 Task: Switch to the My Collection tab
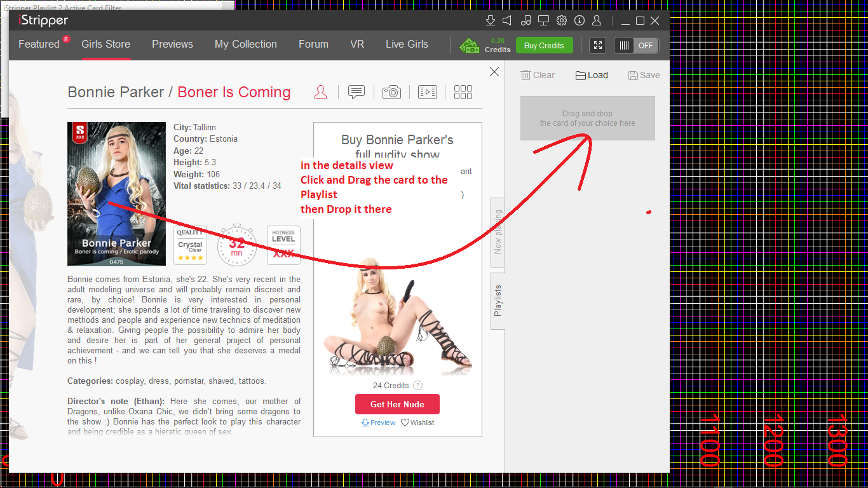[x=246, y=44]
